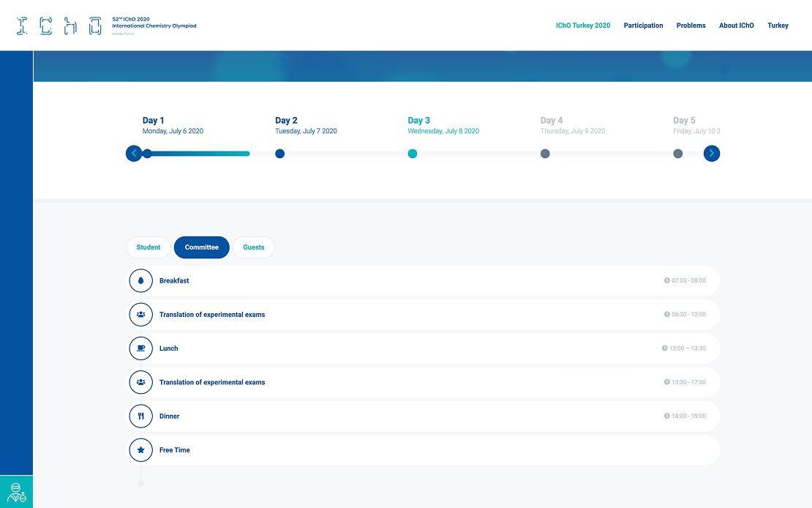Open the Turkey menu
812x508 pixels.
click(x=778, y=26)
